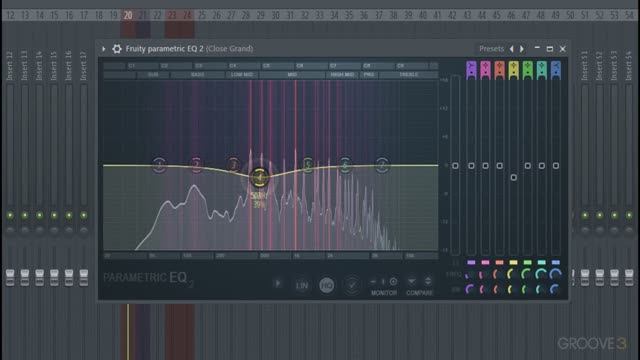Toggle the green mute LED on Insert 51
Image resolution: width=640 pixels, height=360 pixels.
click(585, 215)
